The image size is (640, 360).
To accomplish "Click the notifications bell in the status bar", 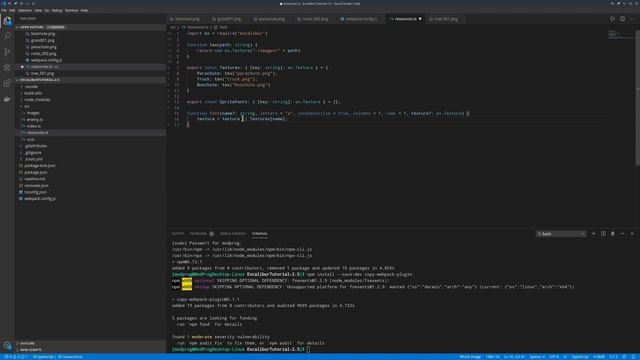I will [634, 357].
